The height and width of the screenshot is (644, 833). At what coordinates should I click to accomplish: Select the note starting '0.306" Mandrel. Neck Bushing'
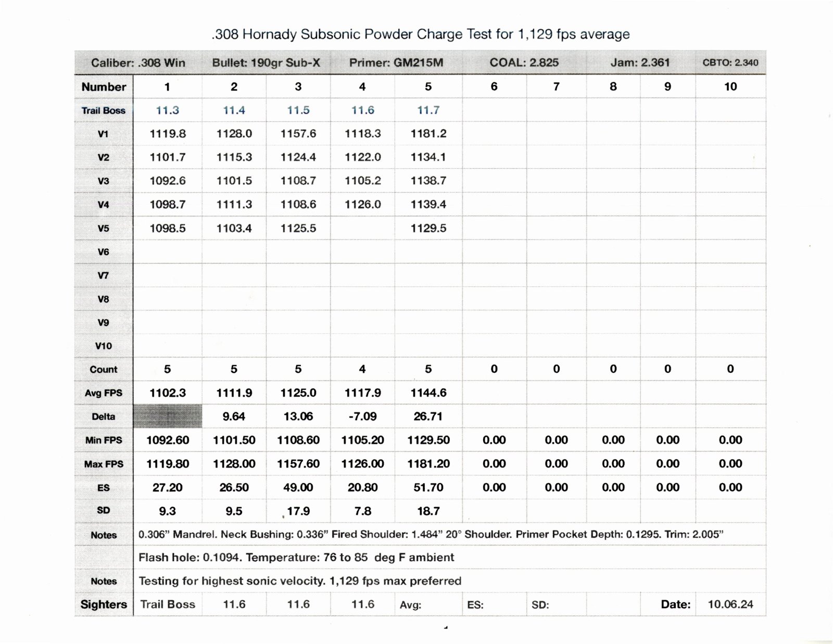pyautogui.click(x=431, y=535)
